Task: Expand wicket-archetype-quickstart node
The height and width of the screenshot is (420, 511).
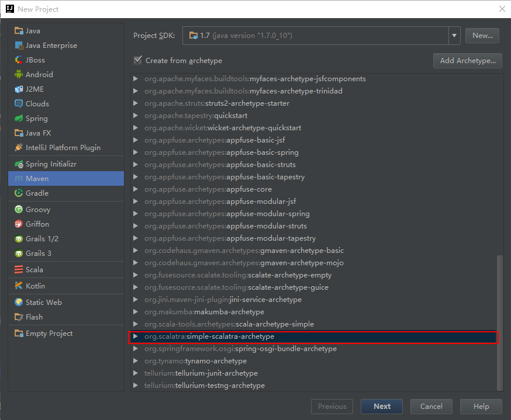Action: click(x=136, y=128)
